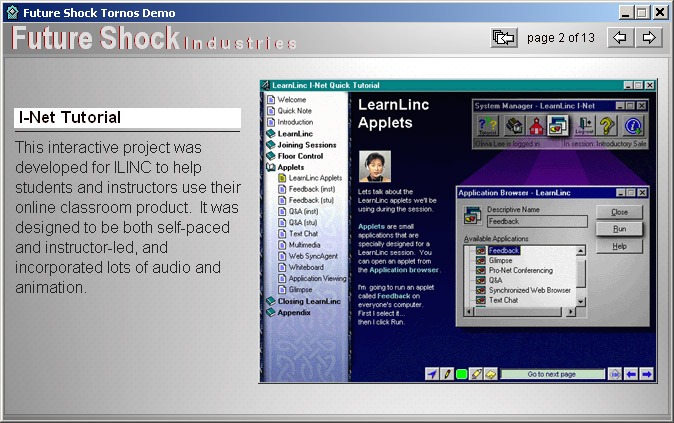Expand the Closing LearnLinc book
Viewport: 674px width, 423px height.
(x=271, y=301)
